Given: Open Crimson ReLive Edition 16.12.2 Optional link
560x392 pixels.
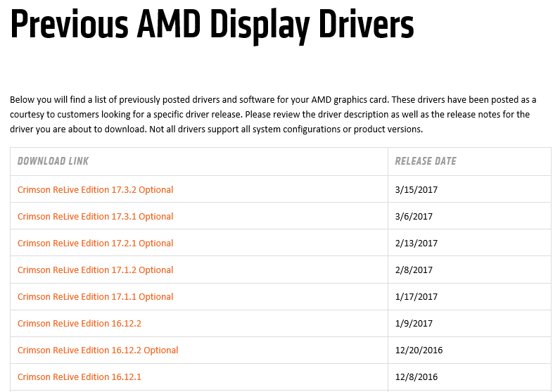Looking at the screenshot, I should pos(98,350).
